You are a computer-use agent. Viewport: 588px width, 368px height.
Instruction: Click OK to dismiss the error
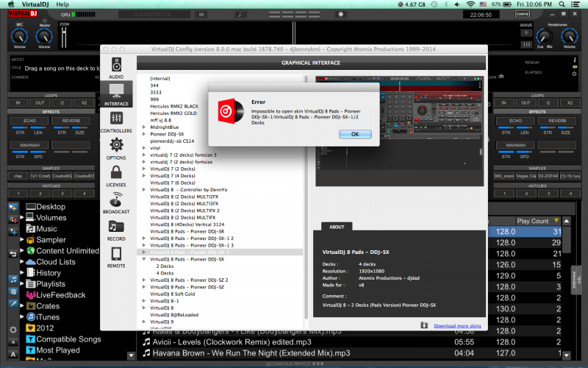point(354,134)
